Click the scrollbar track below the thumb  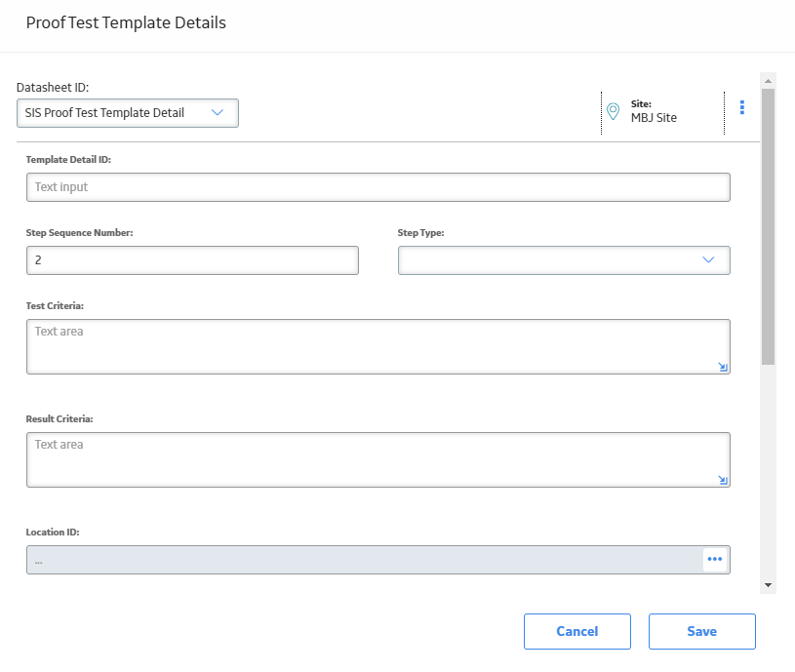tap(768, 471)
